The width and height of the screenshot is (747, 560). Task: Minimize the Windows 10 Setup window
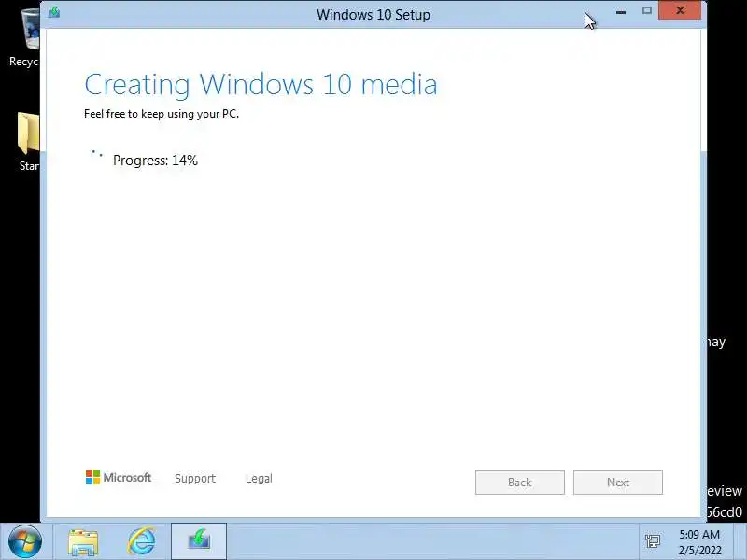[x=621, y=12]
